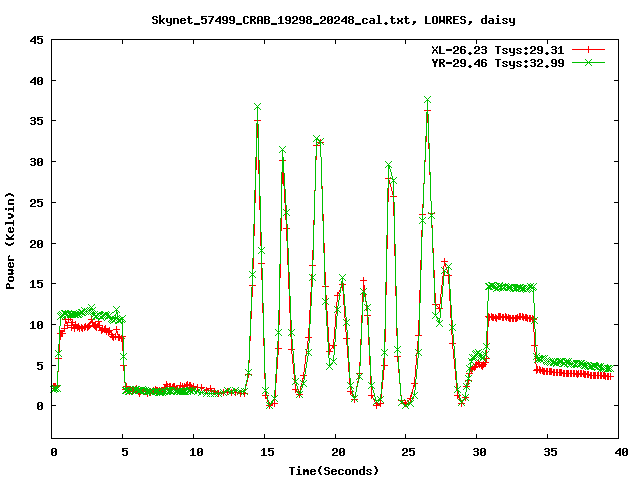Click Time axis tick label 15
640x480 pixels.
tap(267, 452)
